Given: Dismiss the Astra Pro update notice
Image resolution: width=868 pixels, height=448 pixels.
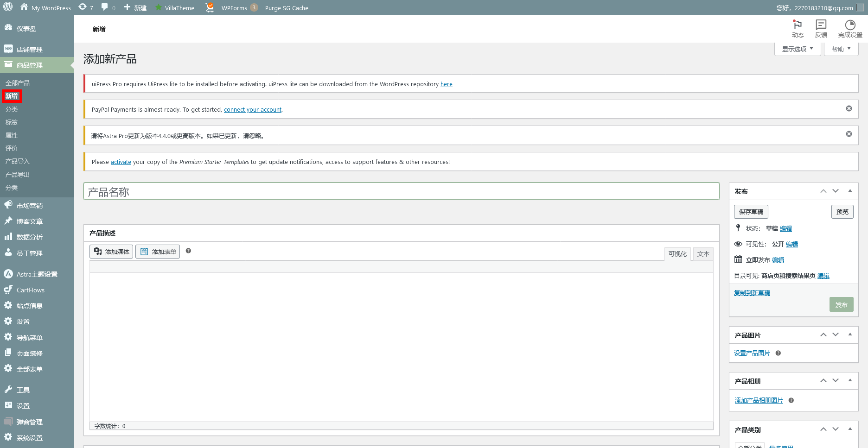Looking at the screenshot, I should point(849,134).
